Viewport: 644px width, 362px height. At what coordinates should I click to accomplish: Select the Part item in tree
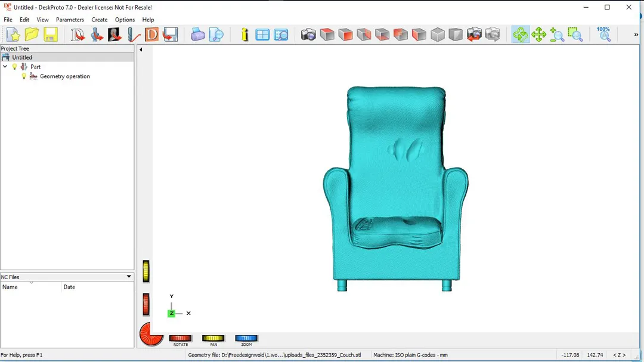pos(35,67)
